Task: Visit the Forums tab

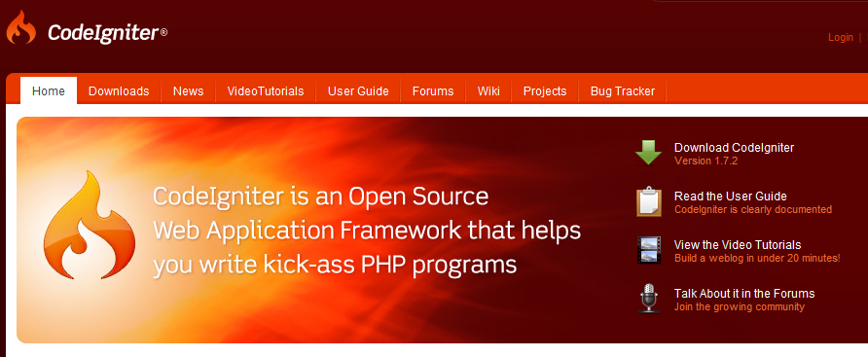Action: (433, 91)
